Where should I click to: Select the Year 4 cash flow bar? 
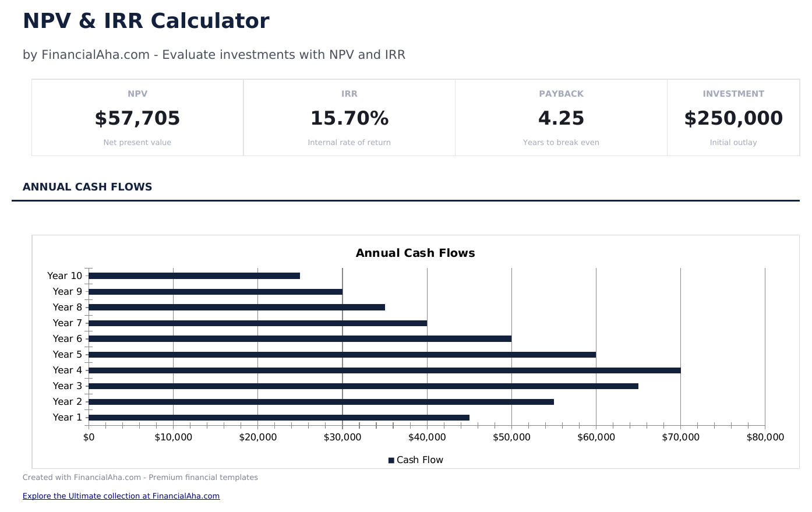point(384,370)
